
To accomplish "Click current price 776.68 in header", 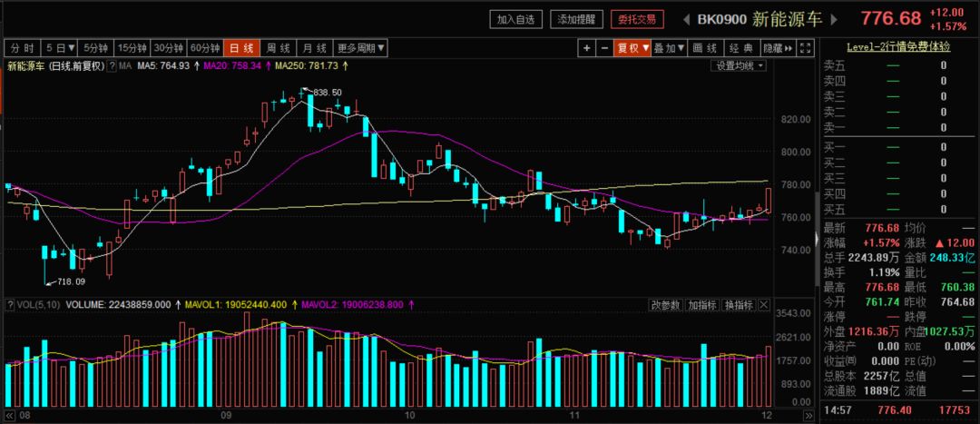I will pyautogui.click(x=891, y=19).
